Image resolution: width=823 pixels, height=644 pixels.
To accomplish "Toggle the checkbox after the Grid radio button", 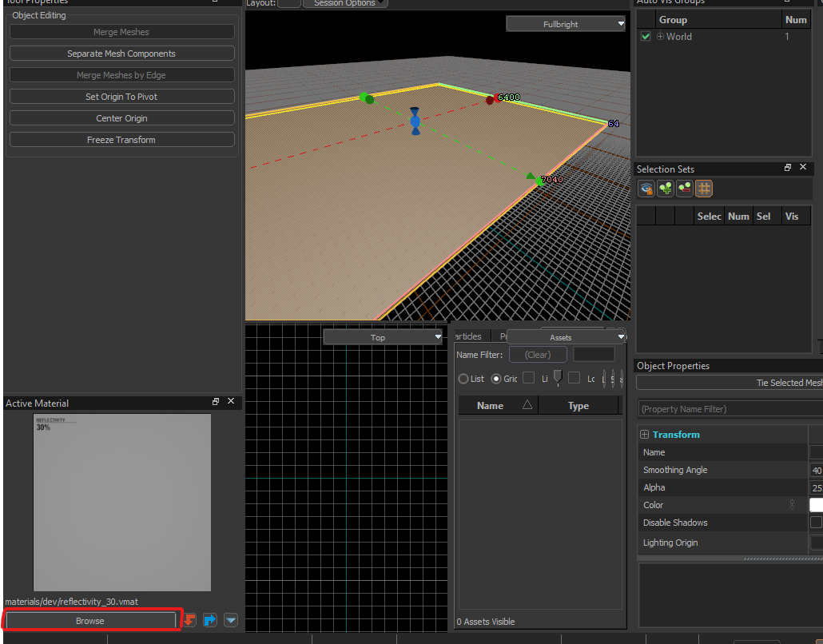I will pyautogui.click(x=528, y=378).
